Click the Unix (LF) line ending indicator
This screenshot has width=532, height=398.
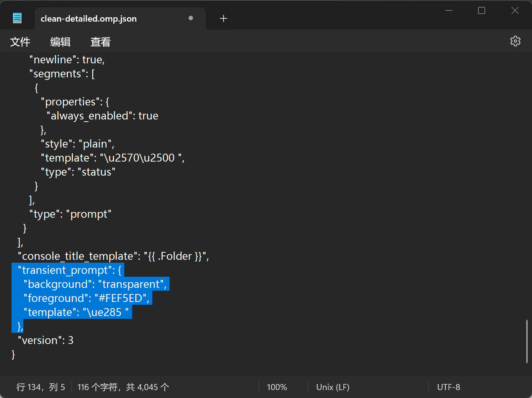tap(333, 387)
